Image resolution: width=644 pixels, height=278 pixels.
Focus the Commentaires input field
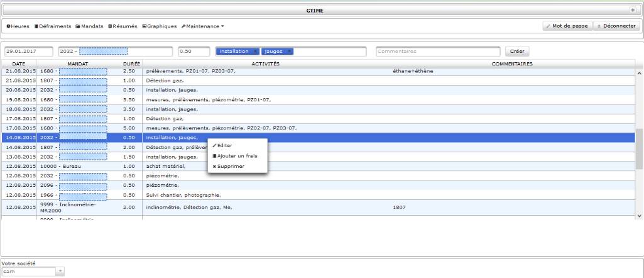coord(438,52)
